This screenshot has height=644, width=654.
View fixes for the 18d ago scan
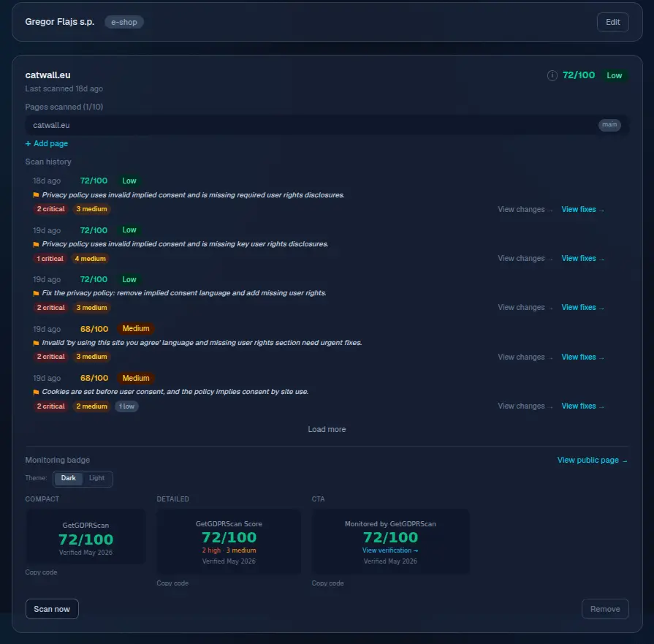[582, 210]
